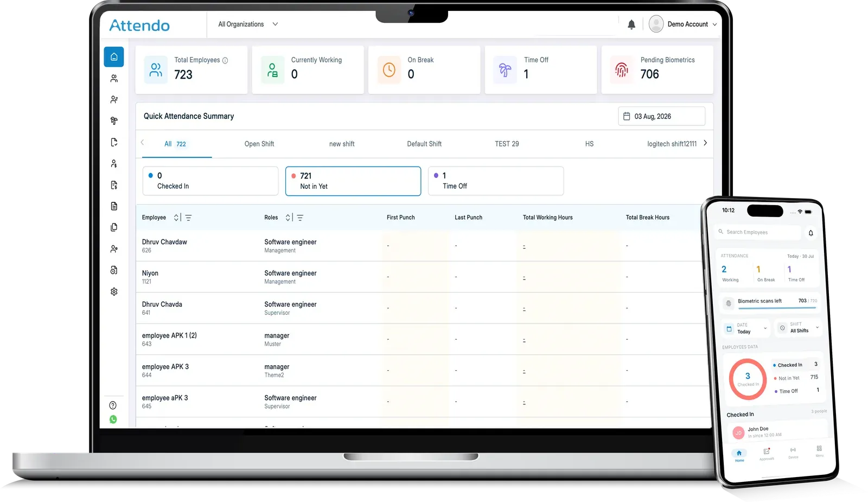Switch to the TEST 29 tab
The height and width of the screenshot is (502, 868).
click(507, 144)
